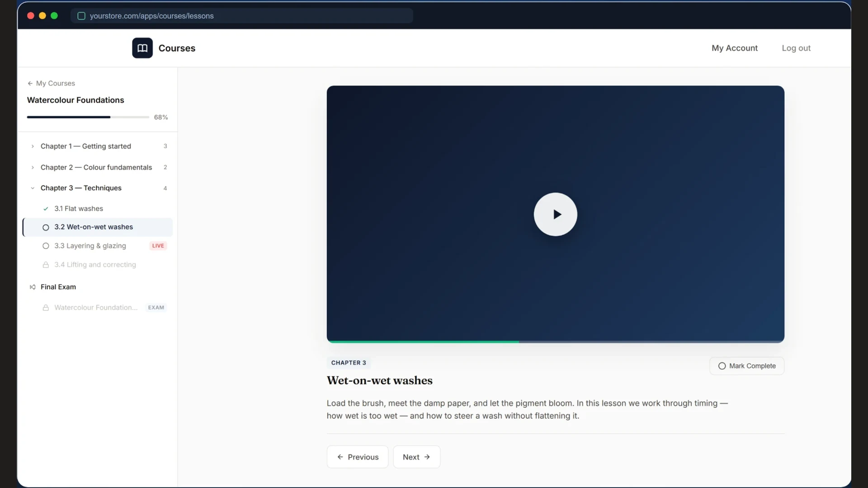Minimize the window with the yellow button
Image resolution: width=868 pixels, height=488 pixels.
click(x=42, y=16)
